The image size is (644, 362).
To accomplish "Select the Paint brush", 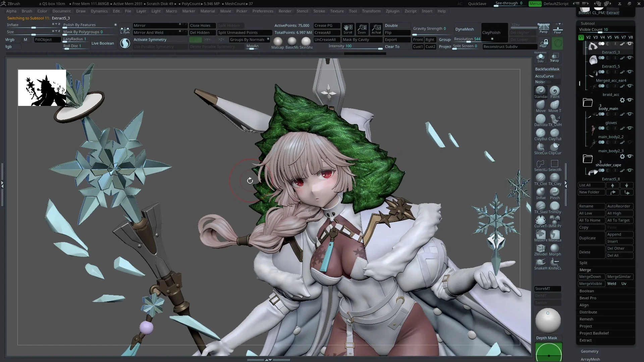I will [x=554, y=92].
